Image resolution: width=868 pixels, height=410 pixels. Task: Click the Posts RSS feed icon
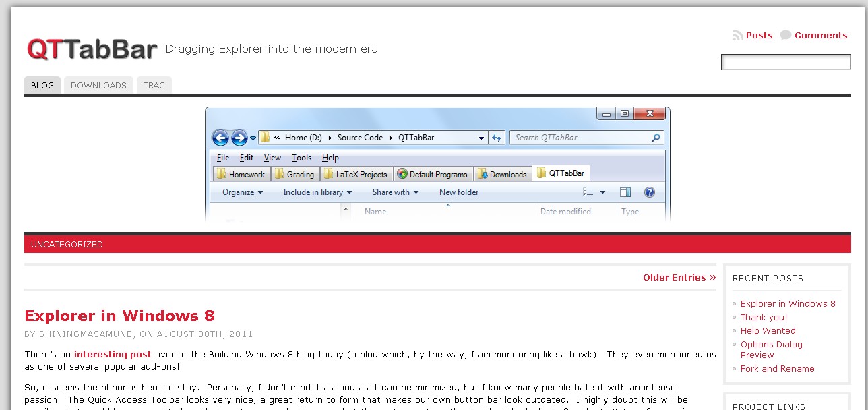738,36
